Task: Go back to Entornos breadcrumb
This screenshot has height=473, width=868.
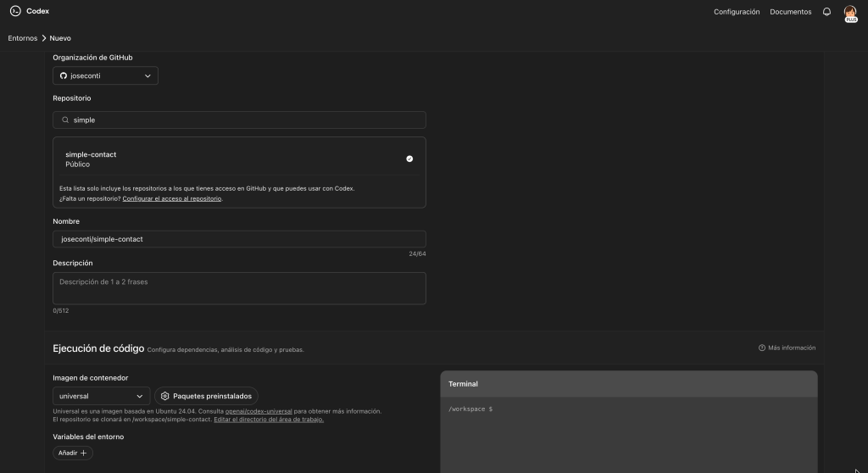Action: [x=23, y=38]
